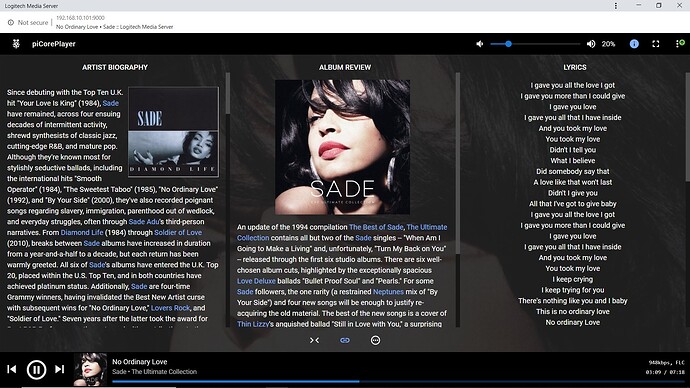Screen dimensions: 690x388
Task: Click the Diamond Life album cover image
Action: point(173,132)
